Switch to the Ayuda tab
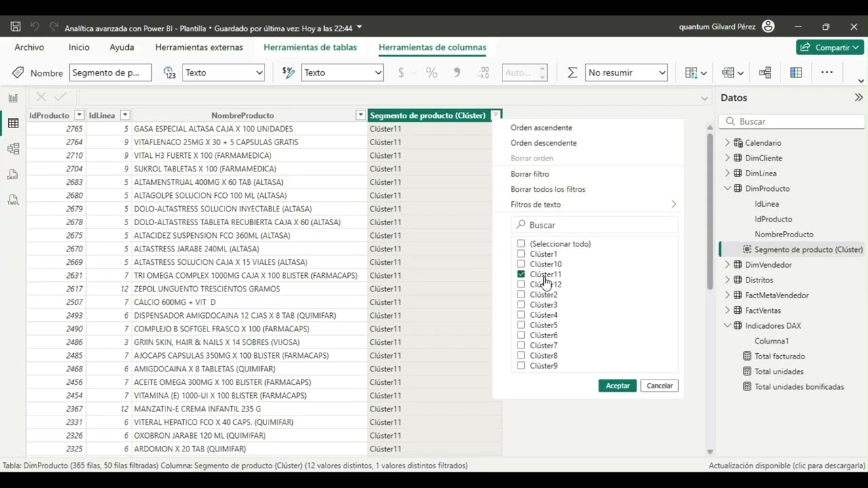The image size is (868, 488). (122, 47)
